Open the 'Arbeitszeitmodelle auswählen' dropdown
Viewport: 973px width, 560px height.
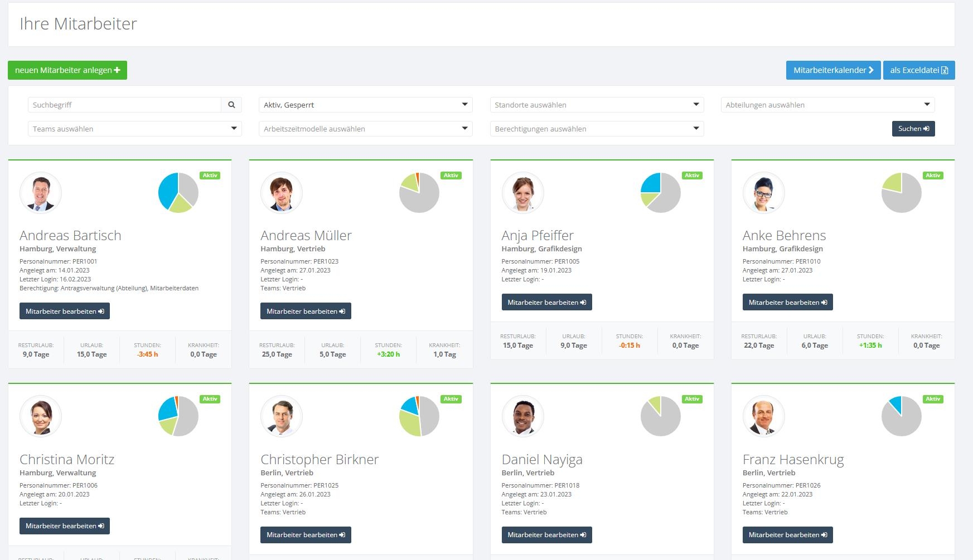point(366,129)
